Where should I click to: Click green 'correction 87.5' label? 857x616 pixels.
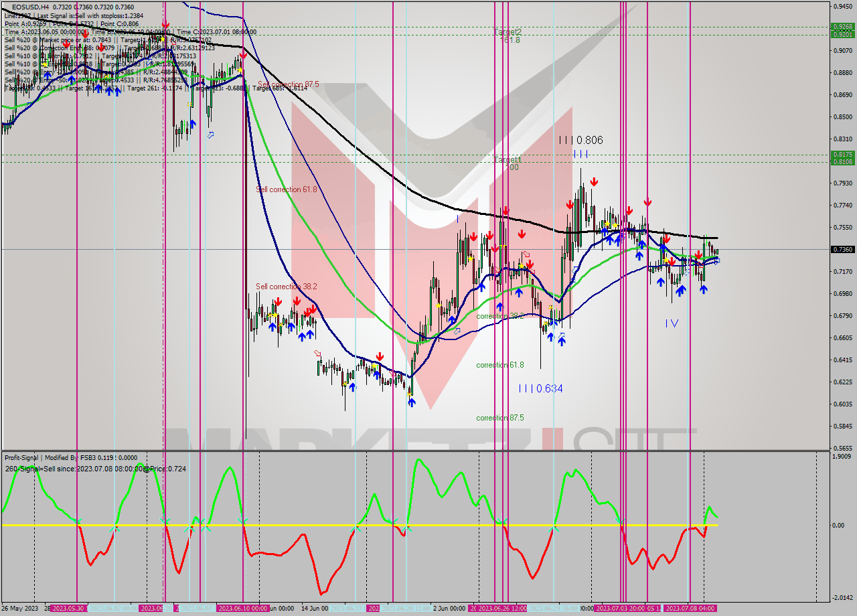(500, 418)
